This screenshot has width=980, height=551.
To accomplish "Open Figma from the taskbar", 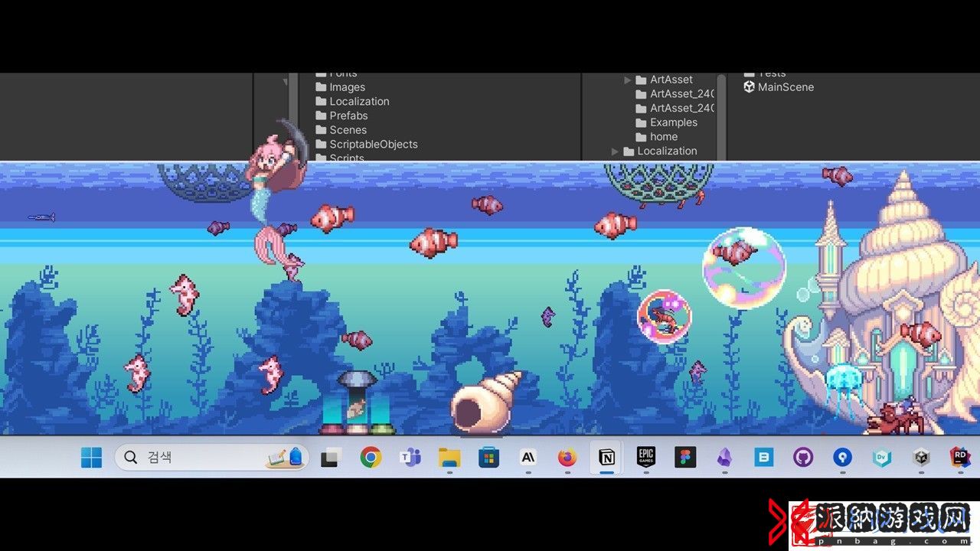I will (x=685, y=458).
